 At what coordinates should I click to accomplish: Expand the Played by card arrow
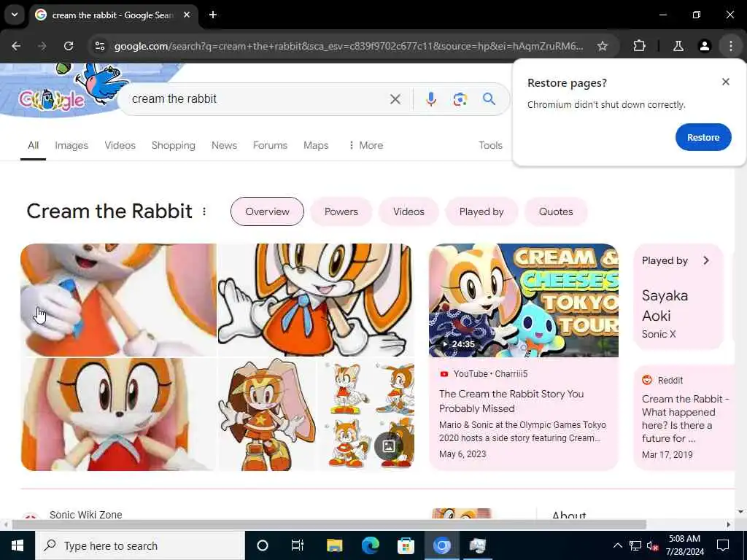click(x=706, y=260)
